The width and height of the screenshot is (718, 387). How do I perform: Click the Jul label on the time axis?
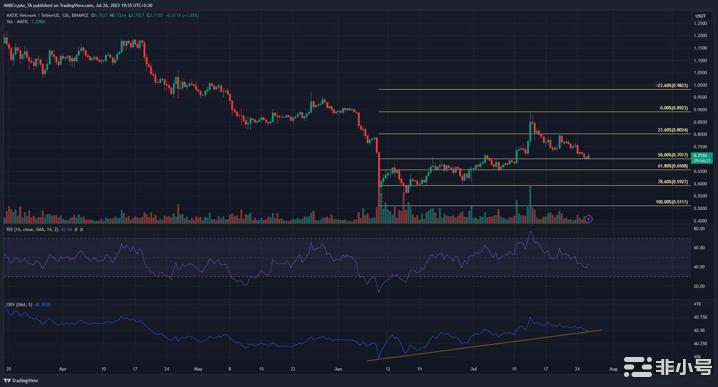[x=473, y=369]
